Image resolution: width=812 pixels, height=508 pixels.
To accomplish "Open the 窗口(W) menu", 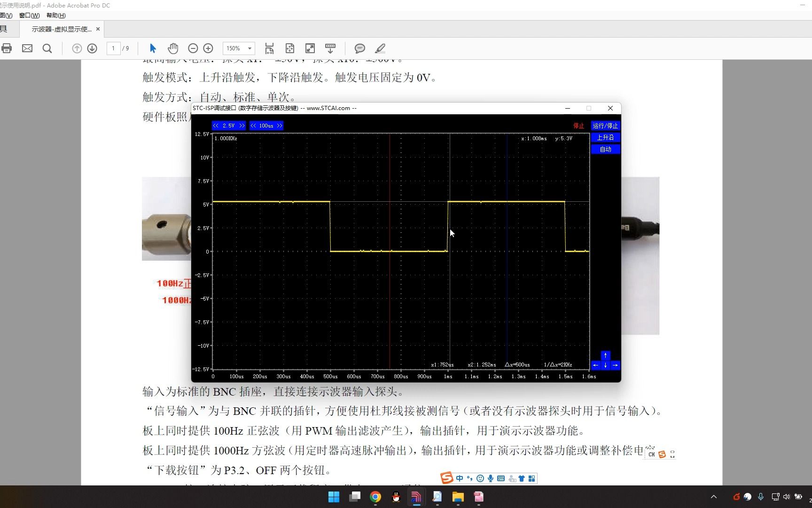I will click(30, 15).
